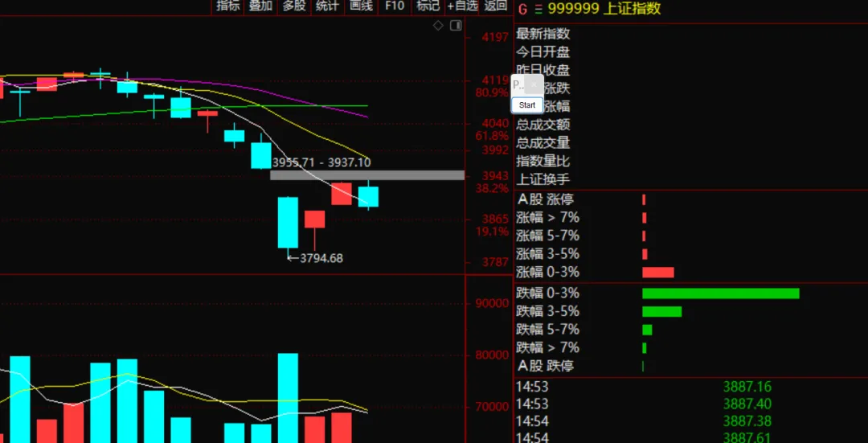Activate the 画线 drawing tools
The width and height of the screenshot is (868, 443).
361,6
